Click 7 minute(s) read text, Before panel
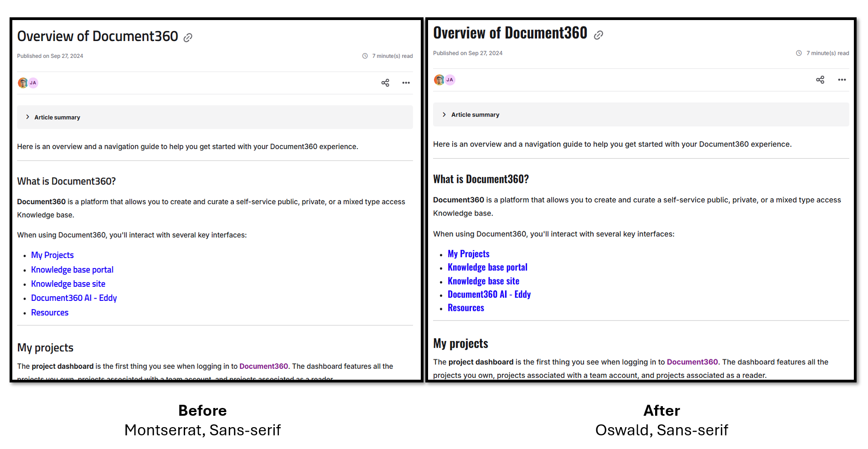This screenshot has width=868, height=449. pyautogui.click(x=393, y=56)
